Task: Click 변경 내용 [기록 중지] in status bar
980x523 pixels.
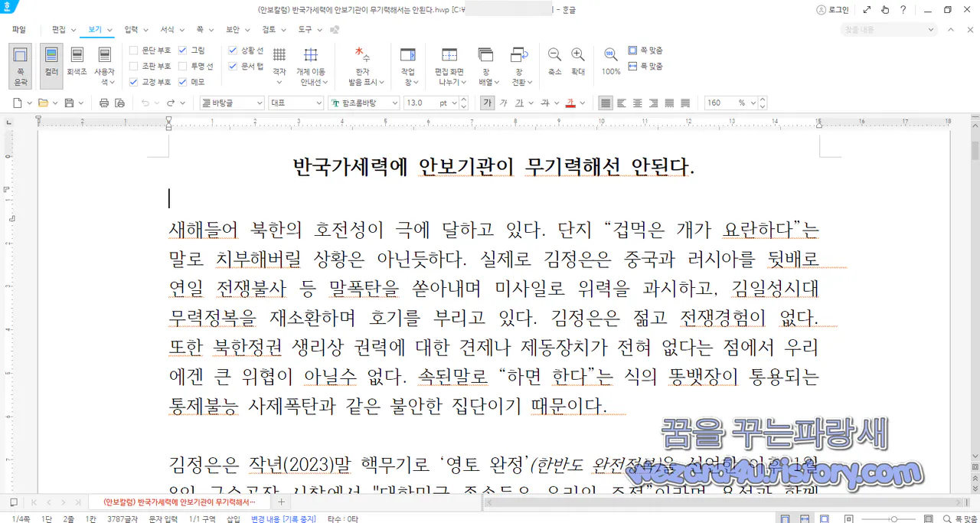Action: click(283, 518)
